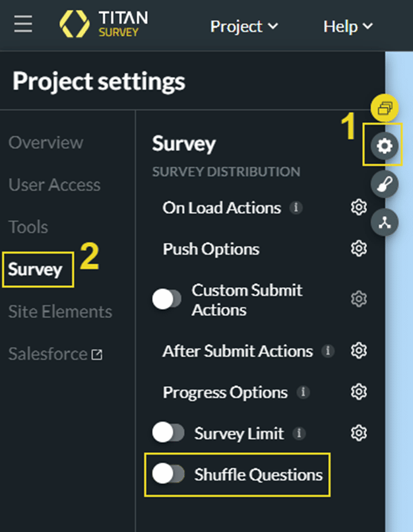413x532 pixels.
Task: Expand the Project dropdown menu
Action: pyautogui.click(x=244, y=26)
